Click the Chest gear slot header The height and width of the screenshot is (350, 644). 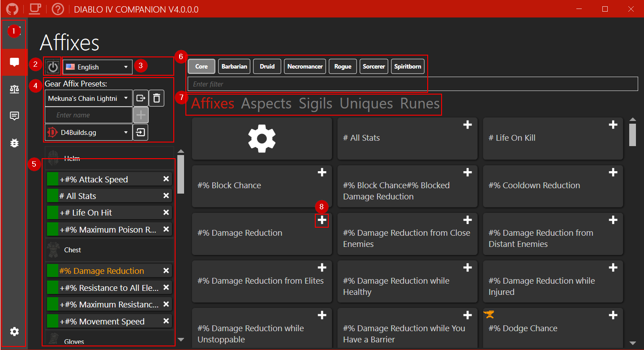point(109,250)
